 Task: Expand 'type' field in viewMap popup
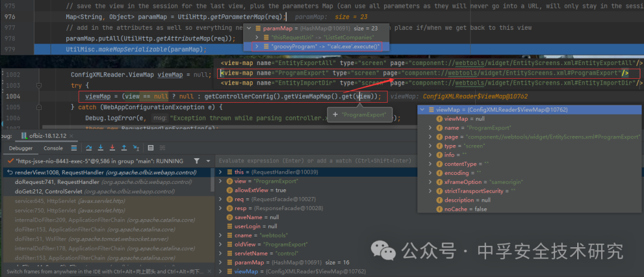430,146
